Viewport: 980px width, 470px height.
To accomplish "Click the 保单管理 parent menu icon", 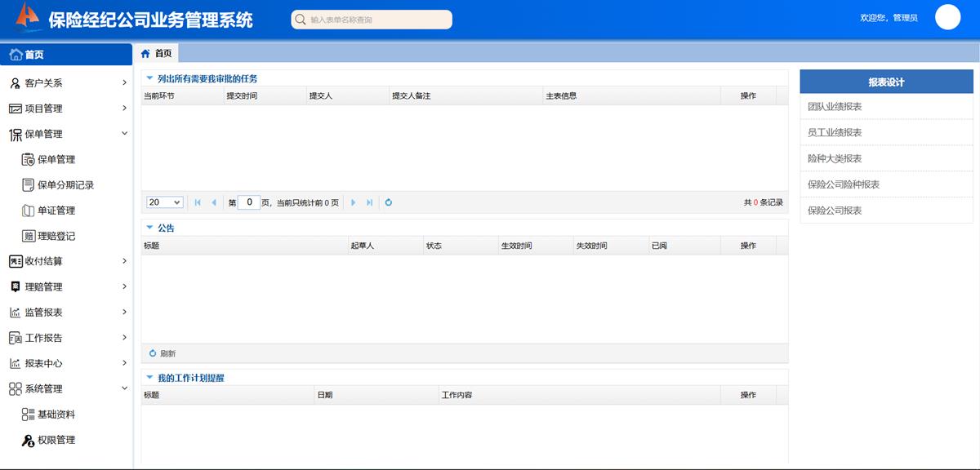I will point(16,134).
